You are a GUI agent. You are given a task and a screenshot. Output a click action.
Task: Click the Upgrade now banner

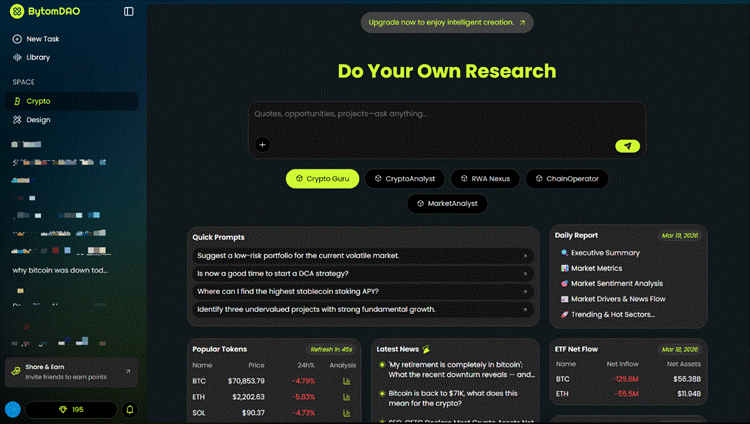click(447, 22)
